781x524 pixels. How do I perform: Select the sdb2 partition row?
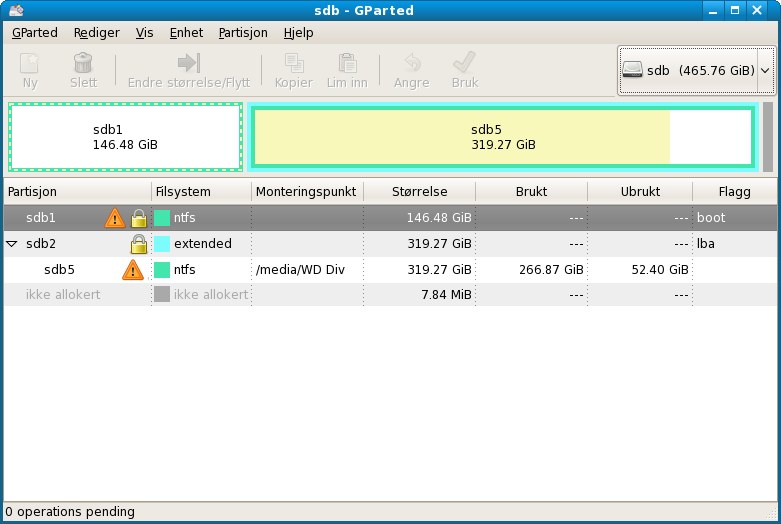pos(390,244)
